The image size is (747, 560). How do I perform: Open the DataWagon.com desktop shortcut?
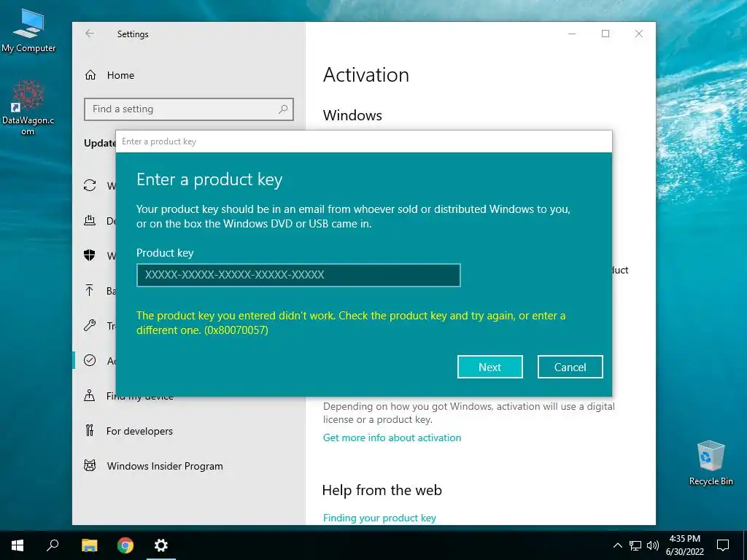(x=28, y=108)
